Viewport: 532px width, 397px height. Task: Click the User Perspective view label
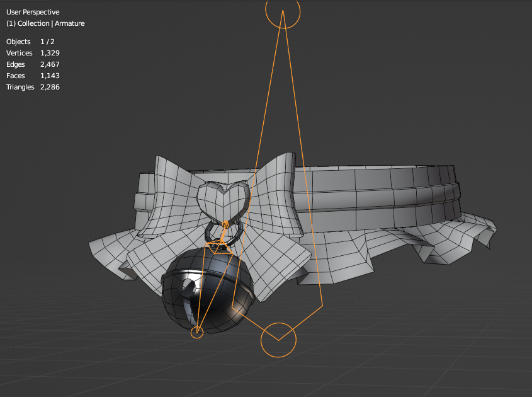pyautogui.click(x=33, y=12)
